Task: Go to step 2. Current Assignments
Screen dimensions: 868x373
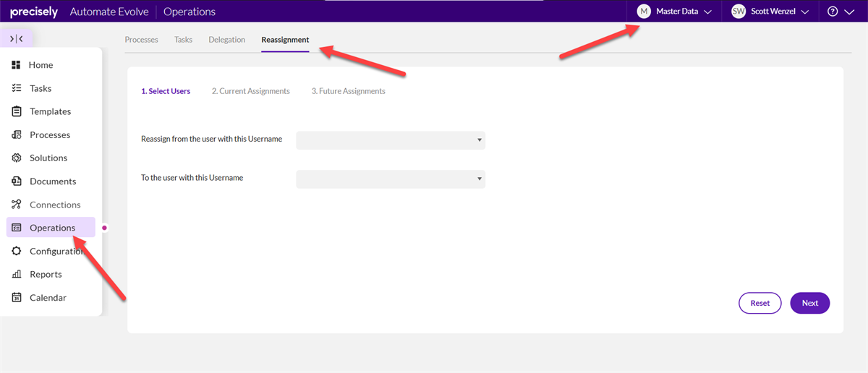Action: [x=251, y=91]
